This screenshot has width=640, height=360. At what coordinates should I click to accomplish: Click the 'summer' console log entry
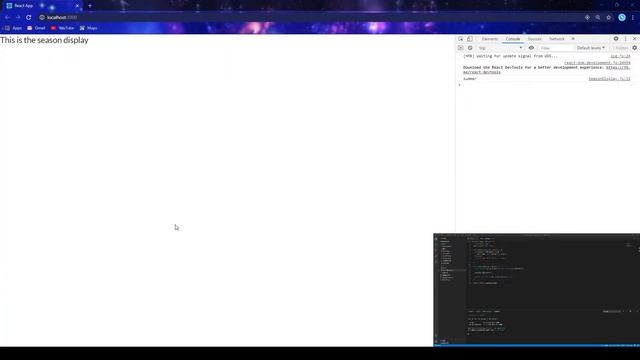point(470,79)
